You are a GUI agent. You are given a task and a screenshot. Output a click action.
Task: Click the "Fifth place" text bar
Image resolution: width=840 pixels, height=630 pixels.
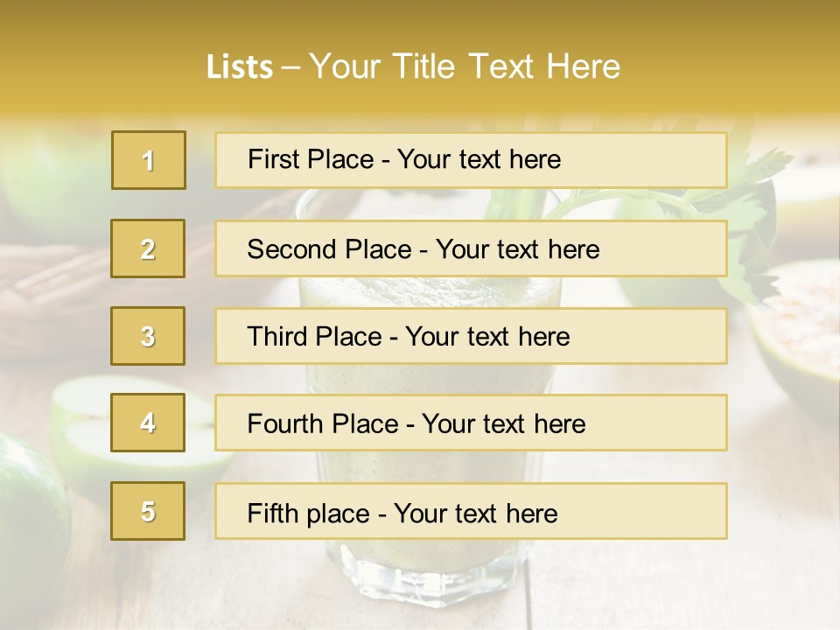[471, 511]
